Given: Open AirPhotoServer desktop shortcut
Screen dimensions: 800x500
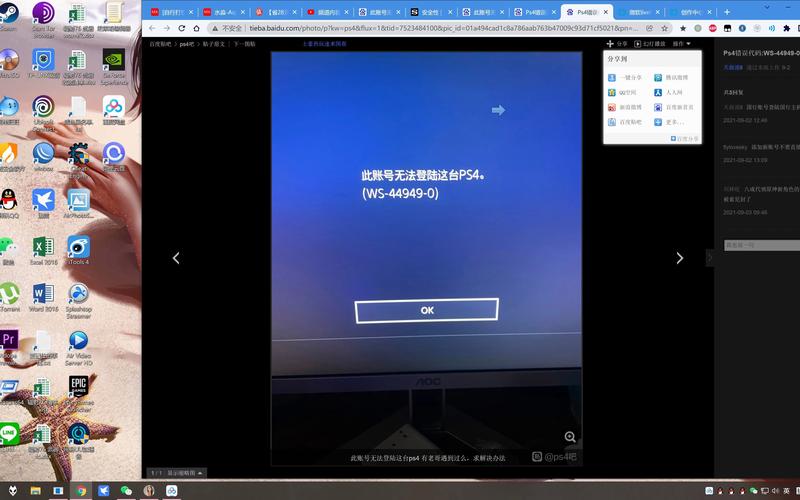Looking at the screenshot, I should pyautogui.click(x=78, y=202).
